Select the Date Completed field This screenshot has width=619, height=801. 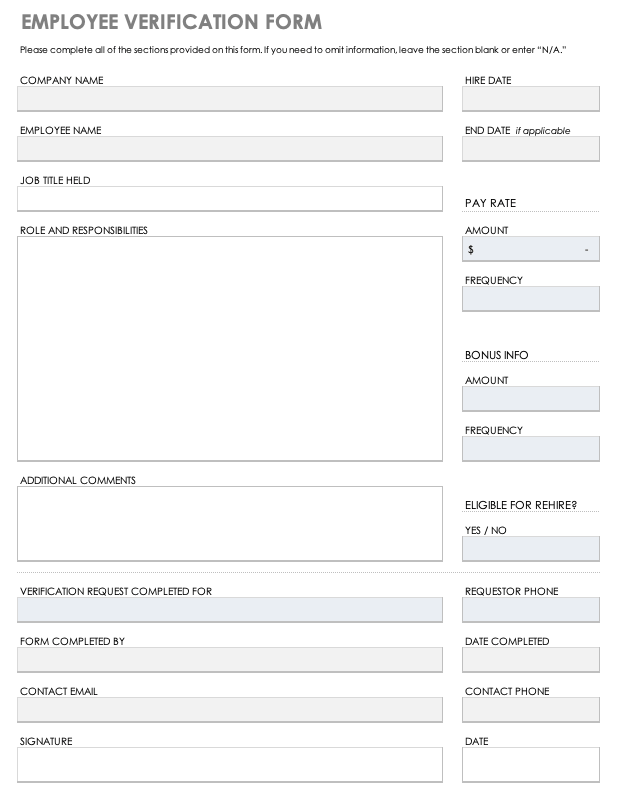coord(530,659)
